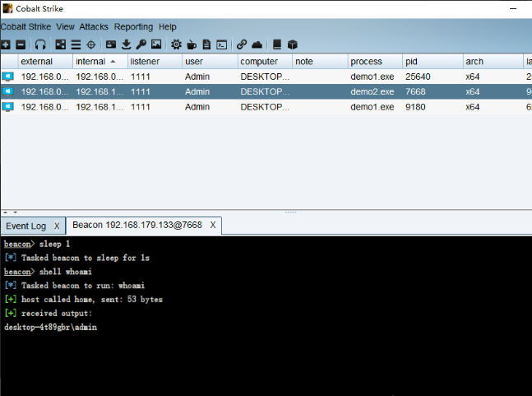Click the terminal icon for scripted web delivery
This screenshot has width=532, height=396.
coord(222,44)
